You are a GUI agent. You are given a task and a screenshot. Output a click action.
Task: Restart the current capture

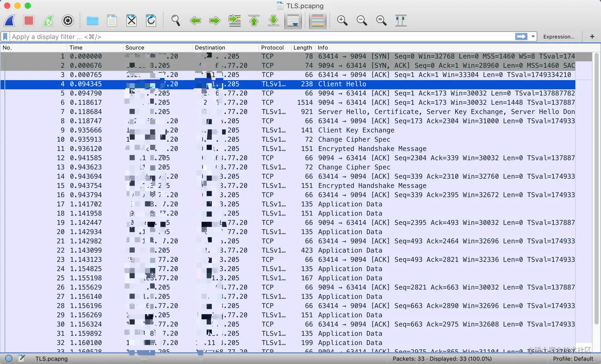[48, 20]
